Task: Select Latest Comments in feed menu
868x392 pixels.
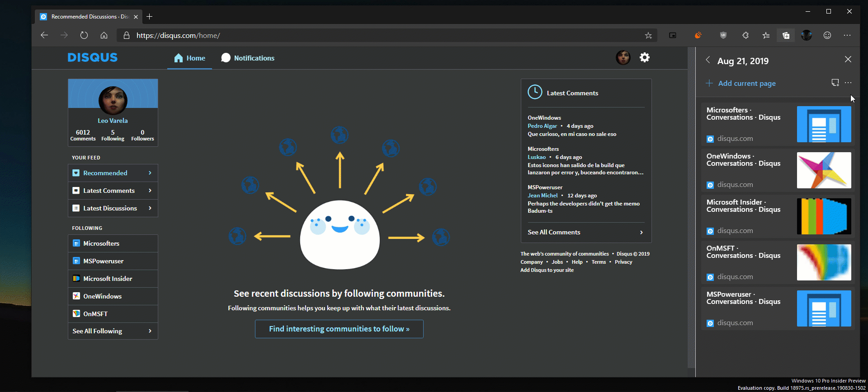Action: click(113, 191)
